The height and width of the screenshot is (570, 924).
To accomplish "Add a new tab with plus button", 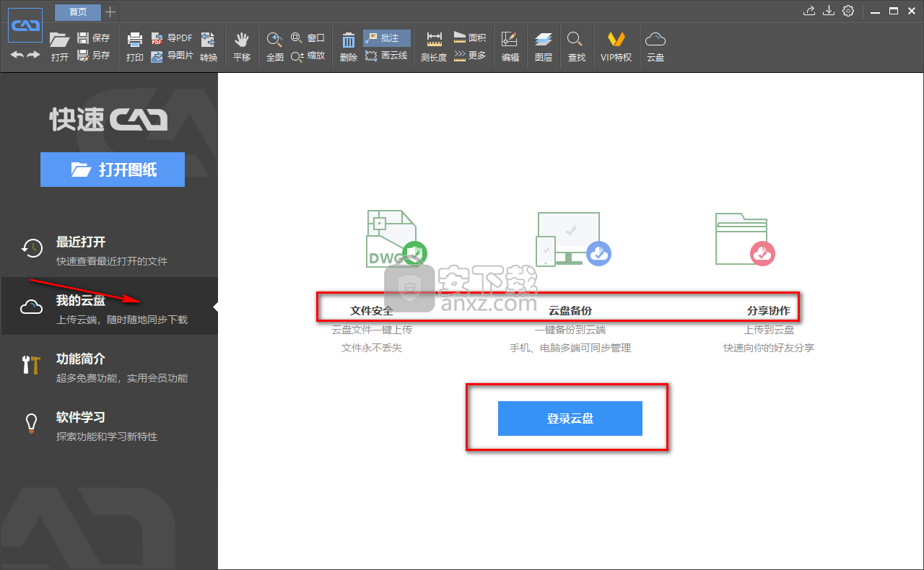I will (x=110, y=12).
